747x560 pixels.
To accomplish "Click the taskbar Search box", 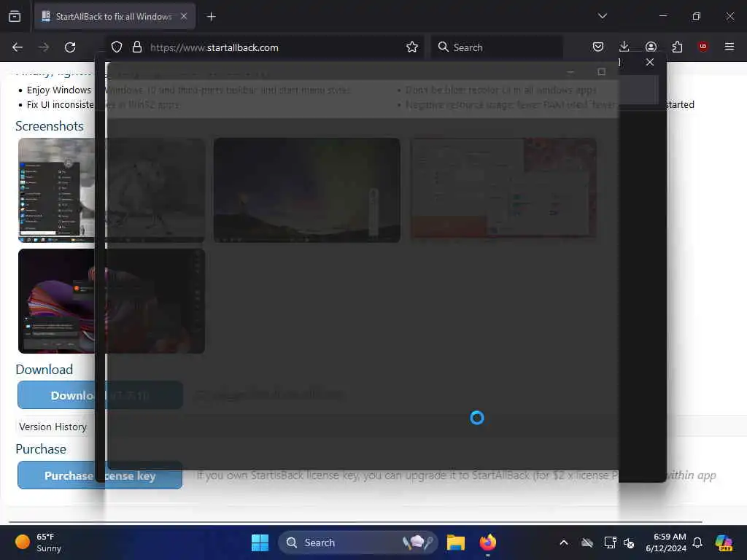I will (x=357, y=542).
